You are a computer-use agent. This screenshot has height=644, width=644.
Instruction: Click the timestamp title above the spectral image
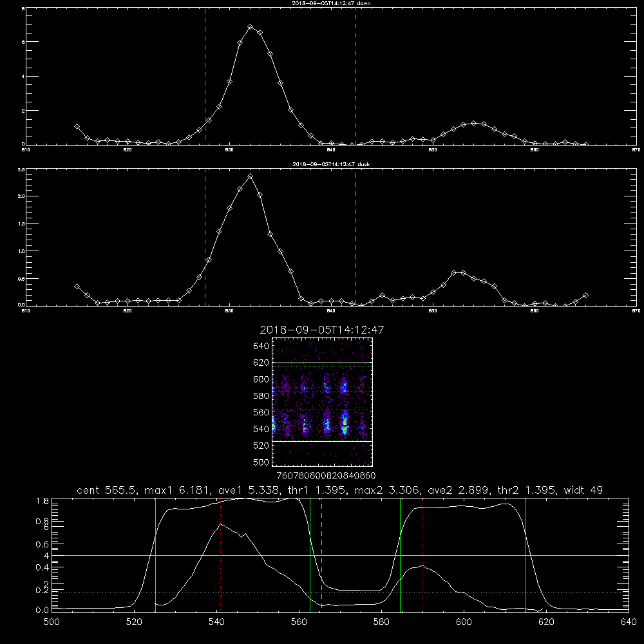coord(321,330)
